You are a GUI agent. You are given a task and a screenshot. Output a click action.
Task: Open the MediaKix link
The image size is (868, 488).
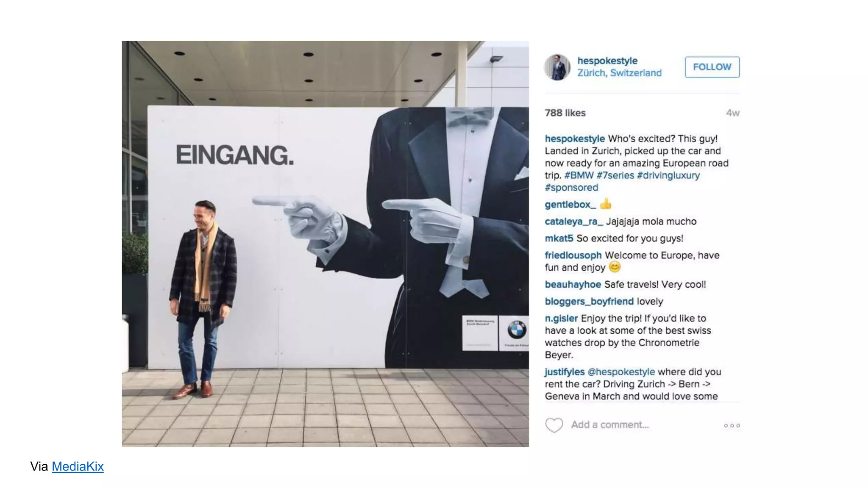click(x=78, y=466)
